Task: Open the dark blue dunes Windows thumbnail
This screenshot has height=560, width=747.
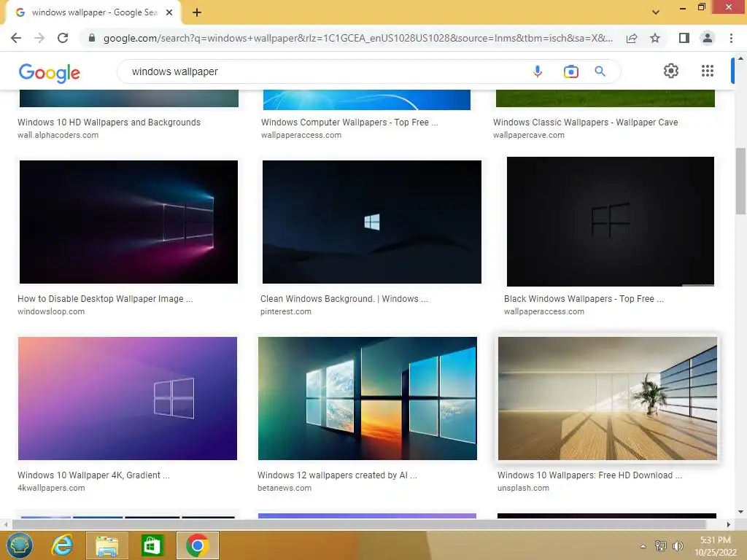Action: tap(371, 222)
